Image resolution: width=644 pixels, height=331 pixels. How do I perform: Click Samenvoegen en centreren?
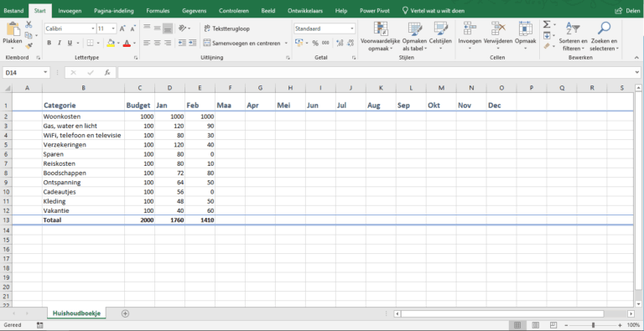click(241, 43)
